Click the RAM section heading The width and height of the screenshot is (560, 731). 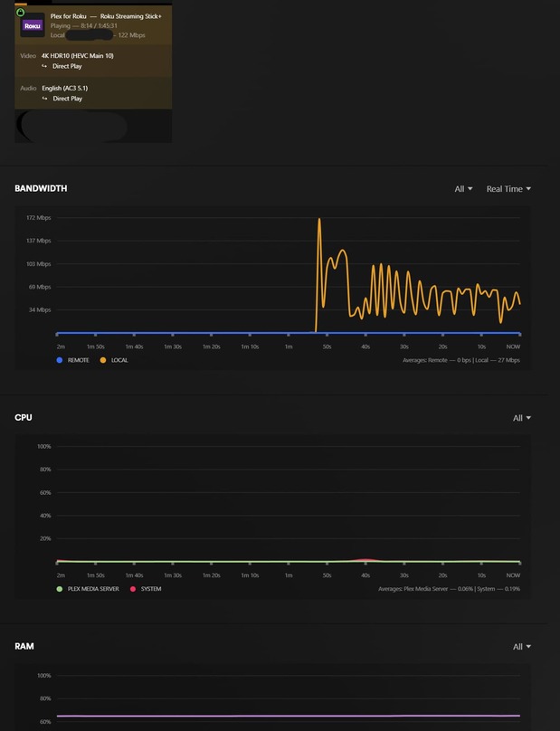(x=24, y=646)
